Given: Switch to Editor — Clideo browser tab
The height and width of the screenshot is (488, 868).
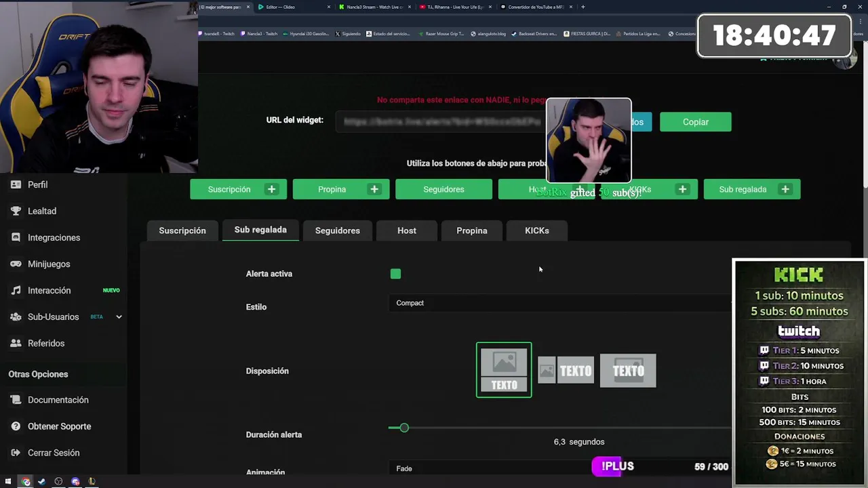Looking at the screenshot, I should tap(293, 7).
